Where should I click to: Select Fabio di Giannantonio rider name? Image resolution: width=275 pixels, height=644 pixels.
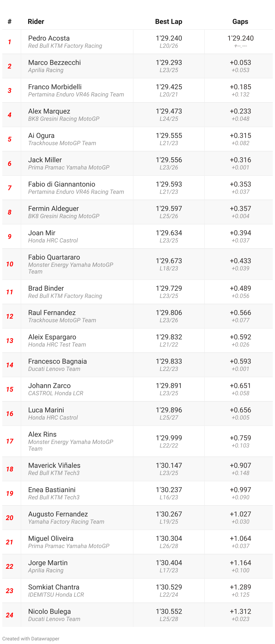point(62,184)
